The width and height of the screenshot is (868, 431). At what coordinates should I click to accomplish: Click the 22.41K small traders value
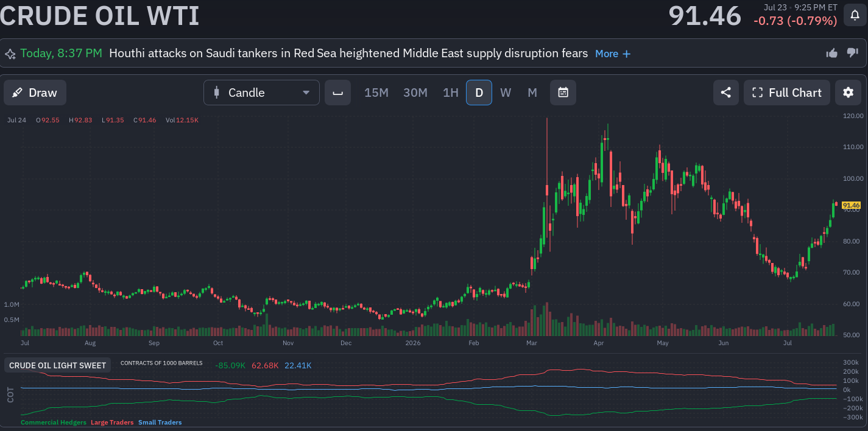tap(298, 365)
